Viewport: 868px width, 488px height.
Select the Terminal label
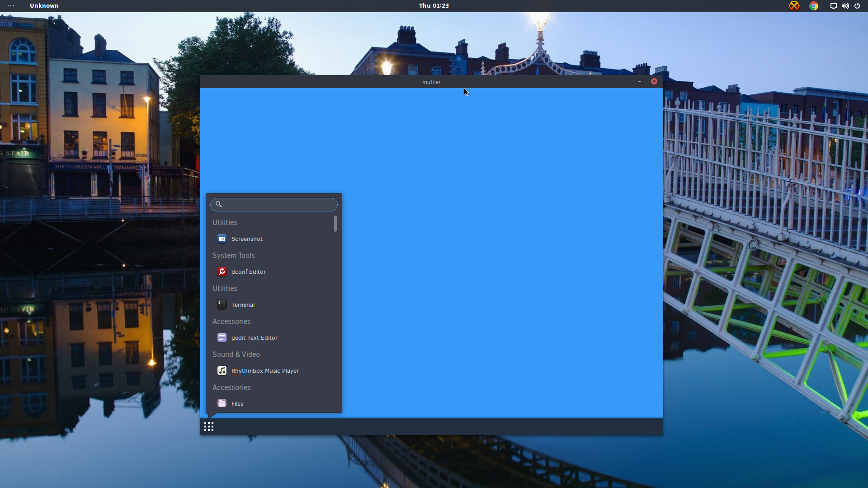point(243,305)
